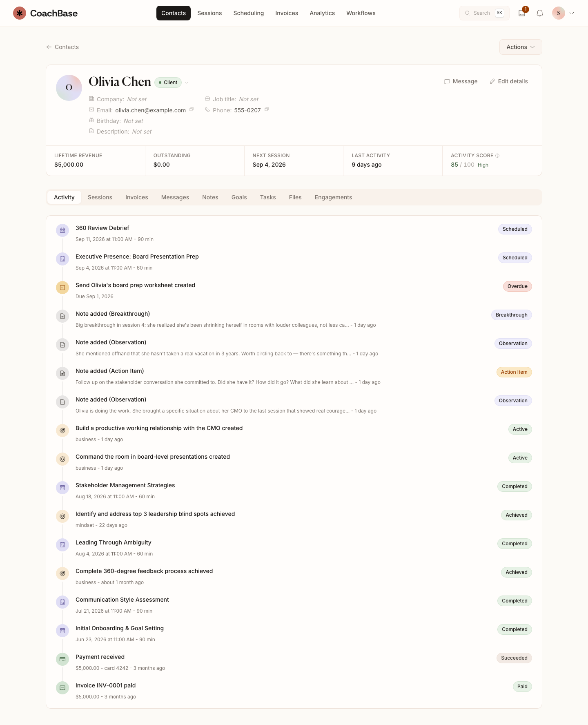This screenshot has width=588, height=725.
Task: Click the Message button
Action: point(461,81)
